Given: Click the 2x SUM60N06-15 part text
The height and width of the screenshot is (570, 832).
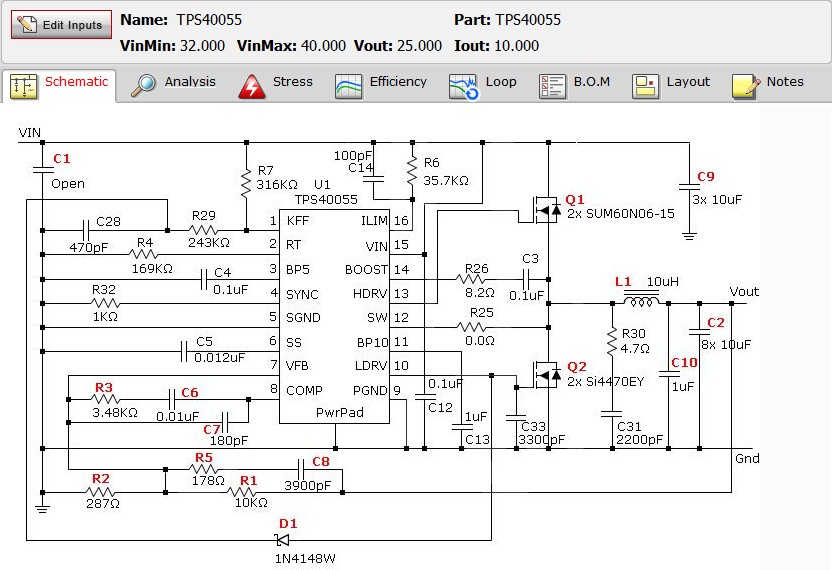Looking at the screenshot, I should (x=621, y=213).
